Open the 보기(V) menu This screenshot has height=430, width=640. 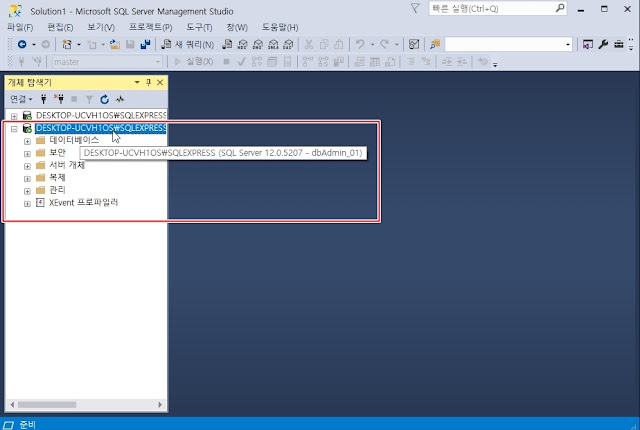point(101,27)
